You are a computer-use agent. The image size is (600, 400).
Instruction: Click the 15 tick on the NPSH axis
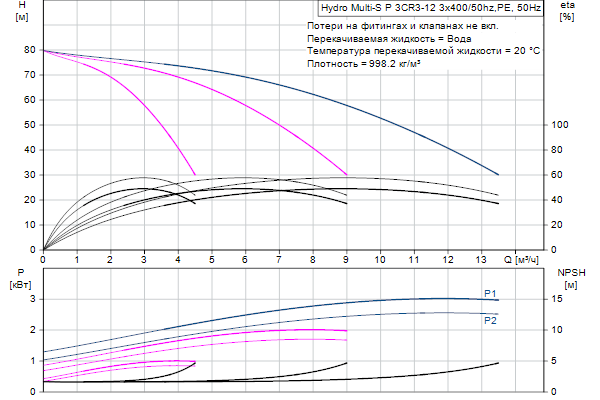pyautogui.click(x=560, y=299)
